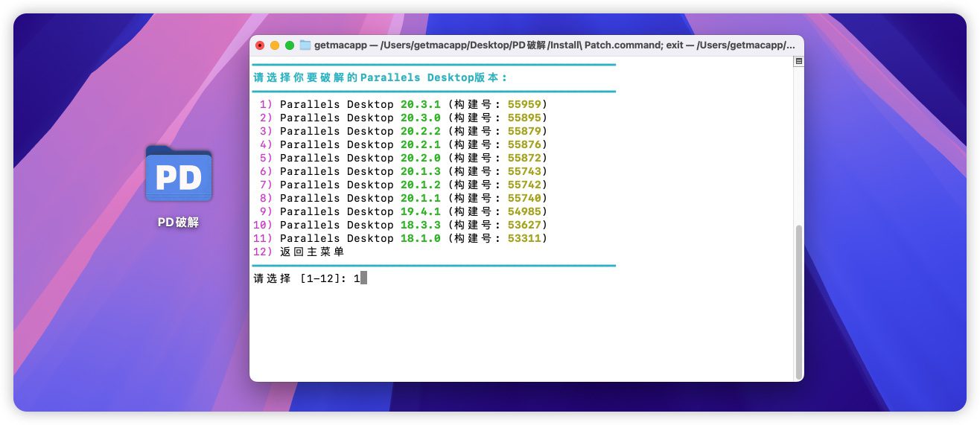Click the terminal window title text
980x425 pixels.
(x=554, y=45)
